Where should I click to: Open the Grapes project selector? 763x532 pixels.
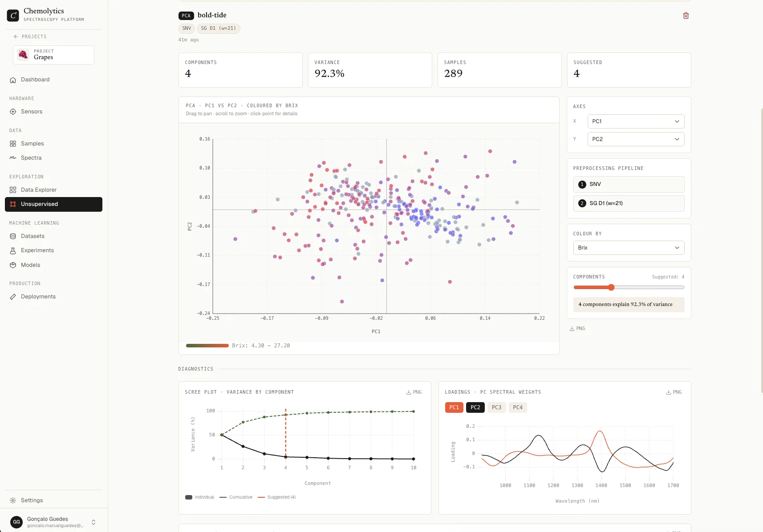53,55
